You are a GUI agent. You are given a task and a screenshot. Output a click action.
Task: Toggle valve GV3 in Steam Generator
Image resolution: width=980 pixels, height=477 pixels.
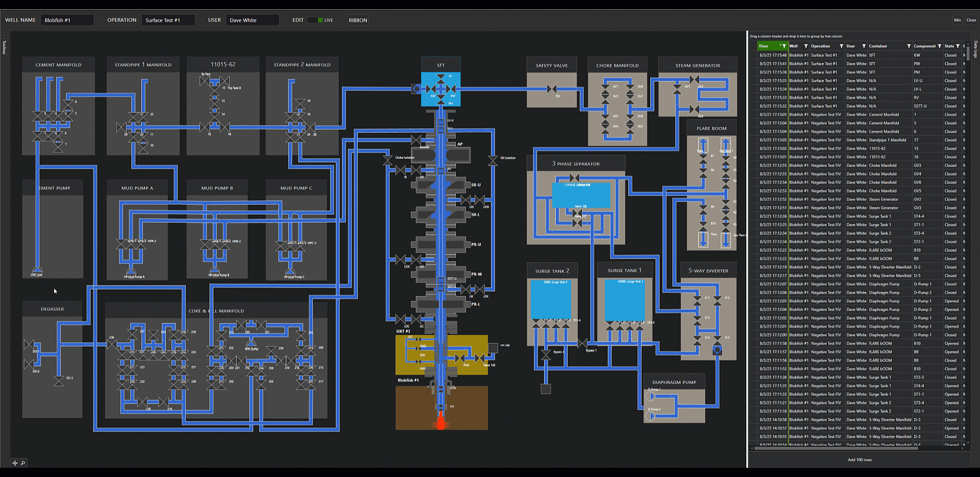[694, 109]
